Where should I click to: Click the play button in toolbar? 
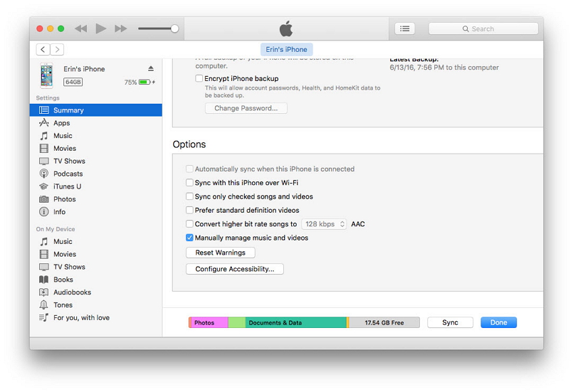[101, 28]
